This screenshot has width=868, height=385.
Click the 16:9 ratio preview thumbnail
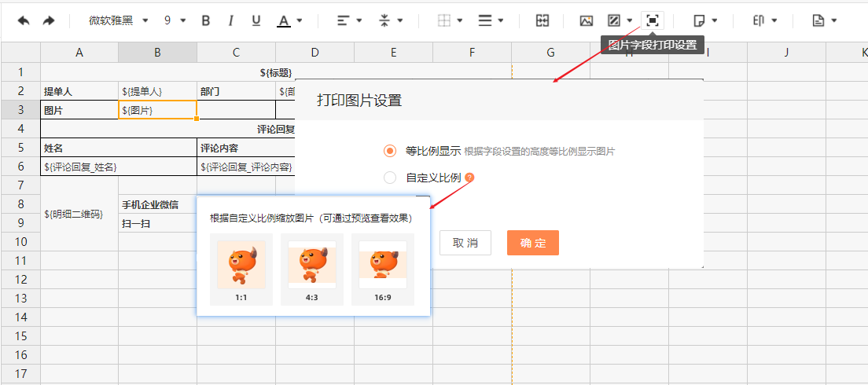coord(382,269)
